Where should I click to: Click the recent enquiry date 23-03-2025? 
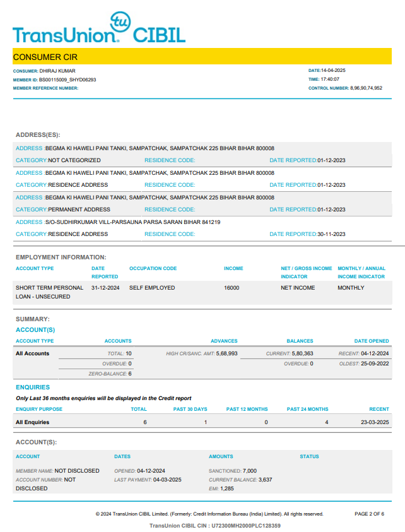(375, 422)
